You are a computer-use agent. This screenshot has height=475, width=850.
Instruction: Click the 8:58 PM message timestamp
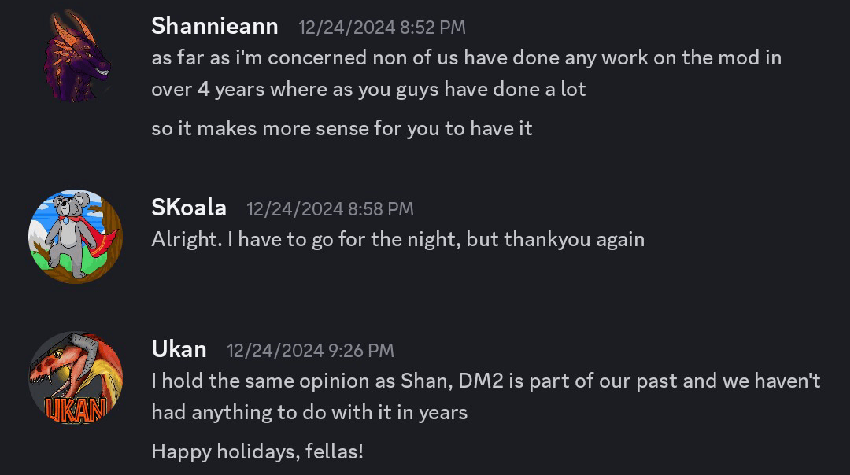(x=329, y=209)
